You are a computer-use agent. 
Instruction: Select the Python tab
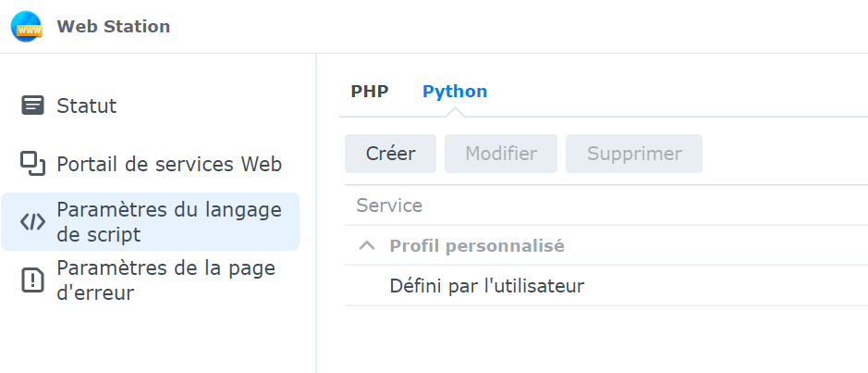pos(455,92)
